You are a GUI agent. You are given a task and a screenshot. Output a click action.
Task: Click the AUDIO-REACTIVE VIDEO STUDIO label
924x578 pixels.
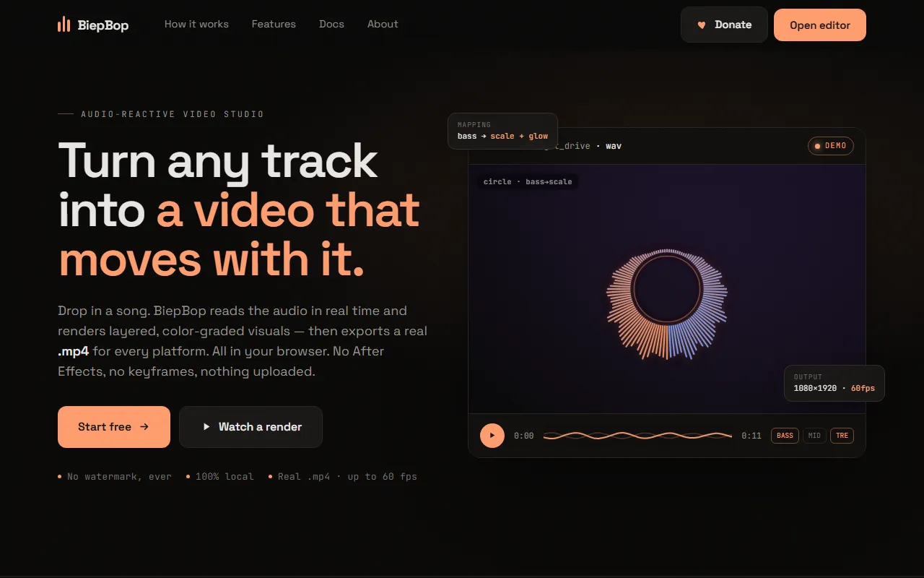[173, 114]
